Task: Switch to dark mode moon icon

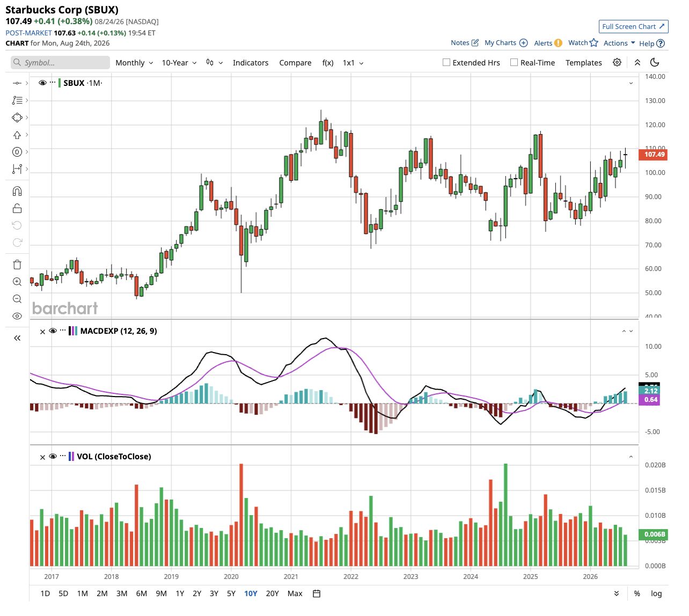Action: 655,62
